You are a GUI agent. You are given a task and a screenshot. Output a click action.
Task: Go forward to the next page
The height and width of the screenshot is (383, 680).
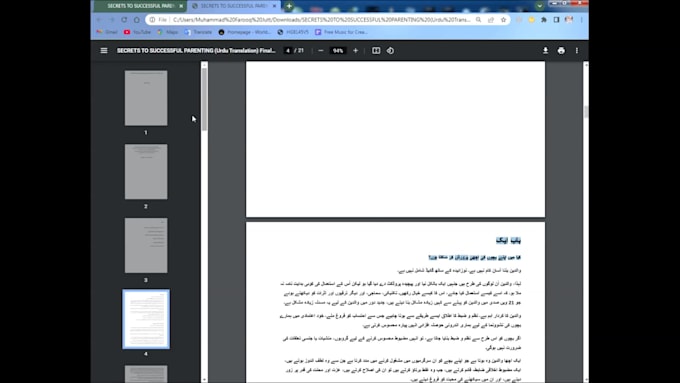click(111, 20)
